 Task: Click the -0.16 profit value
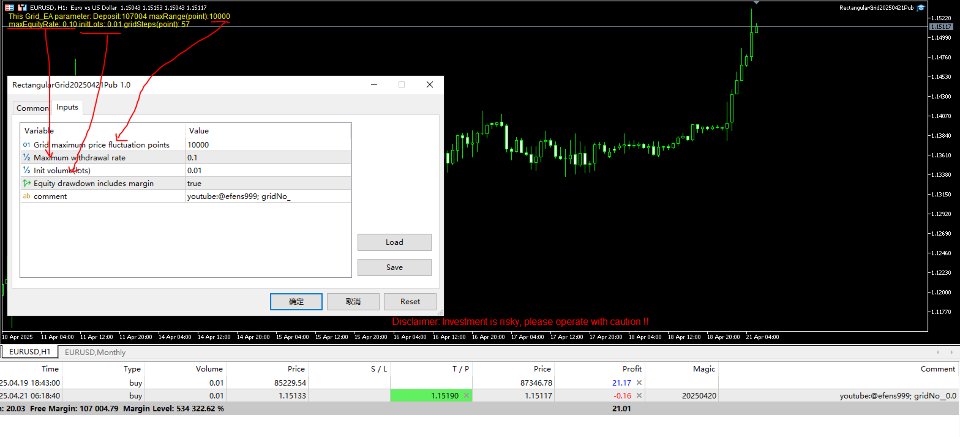pos(622,396)
